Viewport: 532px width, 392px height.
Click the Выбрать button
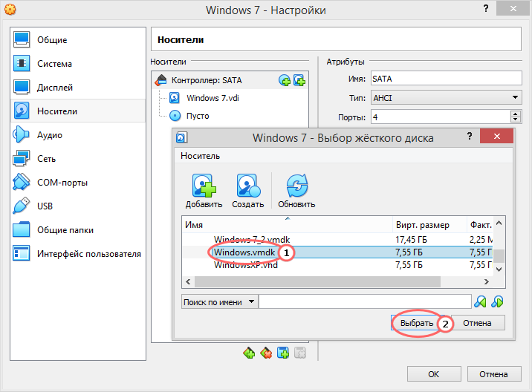(x=417, y=323)
